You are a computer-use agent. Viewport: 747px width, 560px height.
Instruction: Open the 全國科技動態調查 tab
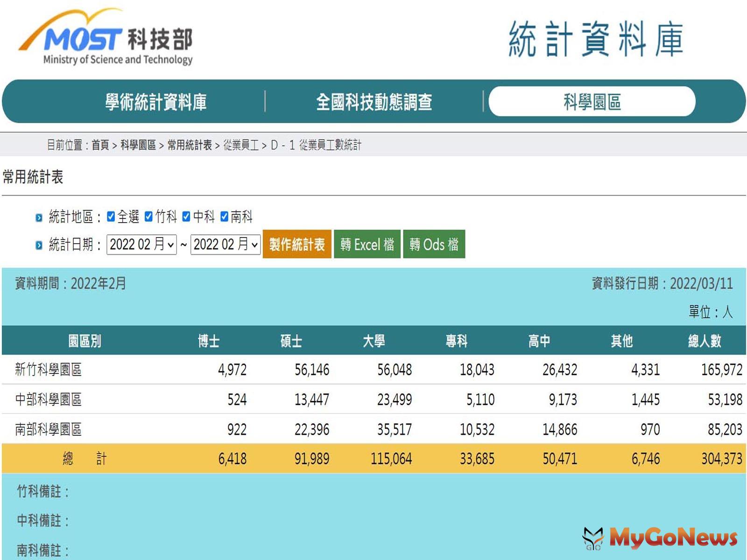[x=374, y=102]
